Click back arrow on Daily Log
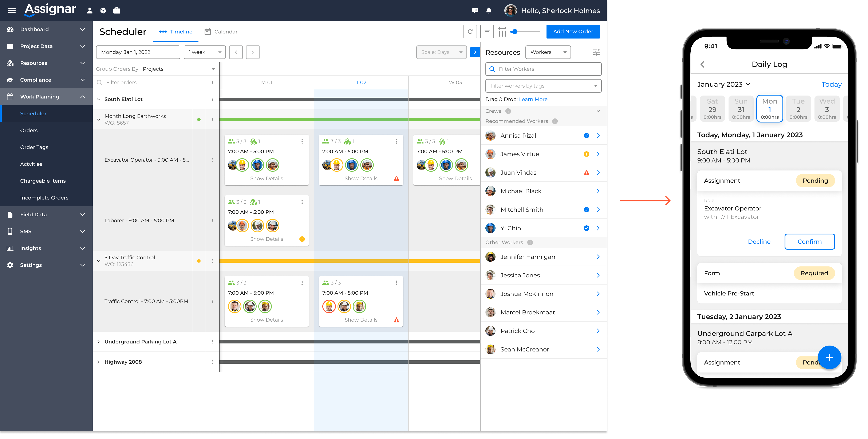 pyautogui.click(x=703, y=64)
